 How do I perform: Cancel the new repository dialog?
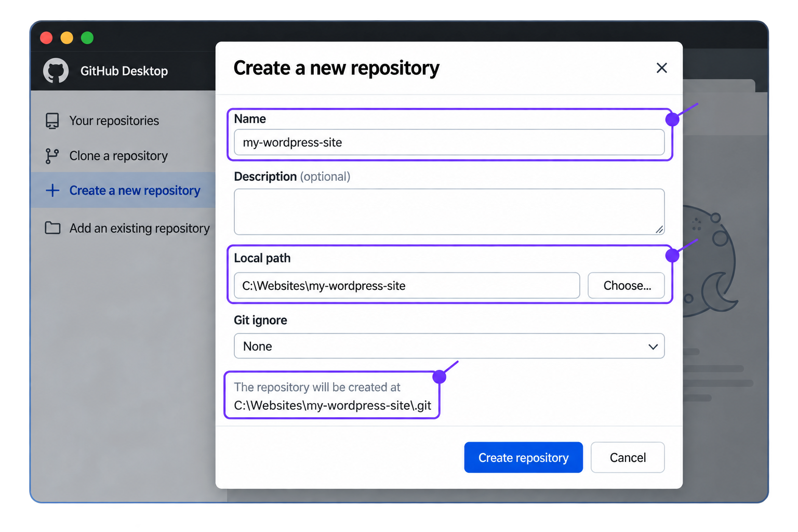628,457
